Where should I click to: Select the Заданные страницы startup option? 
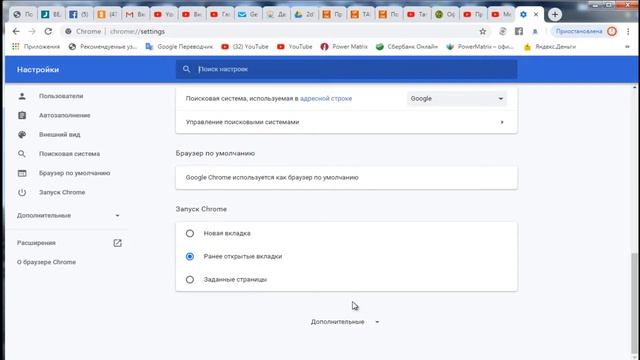(x=190, y=280)
